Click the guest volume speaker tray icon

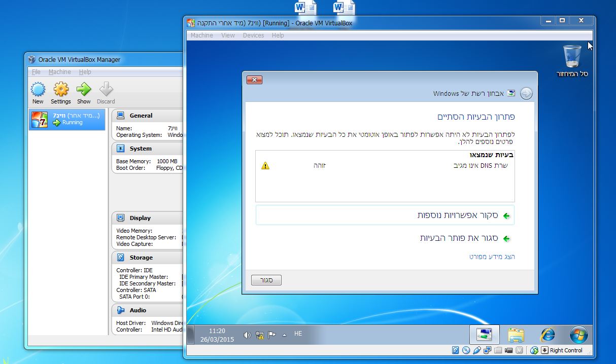[247, 335]
